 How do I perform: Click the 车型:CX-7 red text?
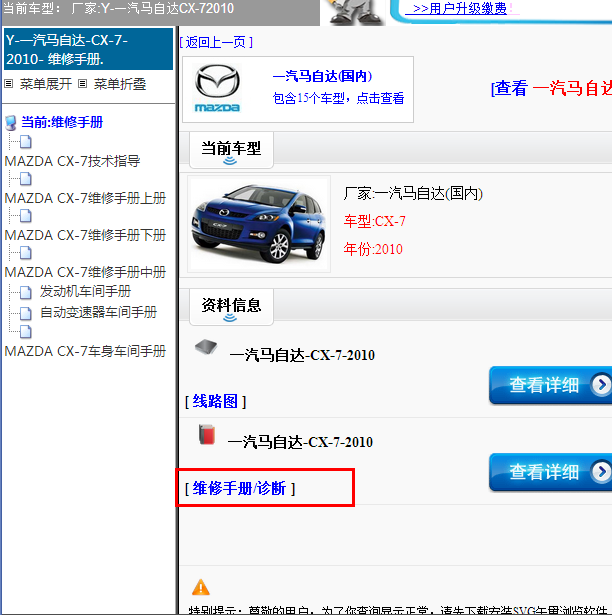click(x=374, y=221)
